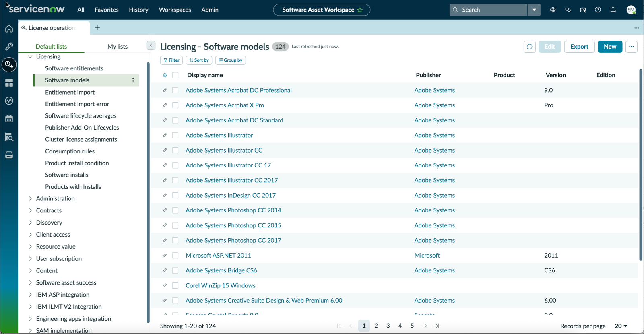Expand the User subscription section

coord(30,259)
